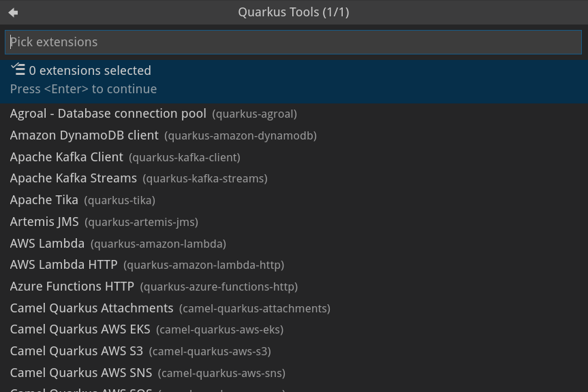The width and height of the screenshot is (588, 392).
Task: Choose Camel Quarkus AWS S3 extension
Action: tap(77, 351)
